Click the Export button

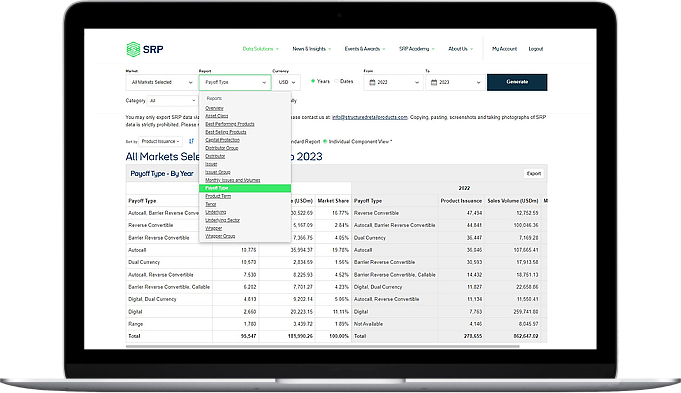[534, 173]
